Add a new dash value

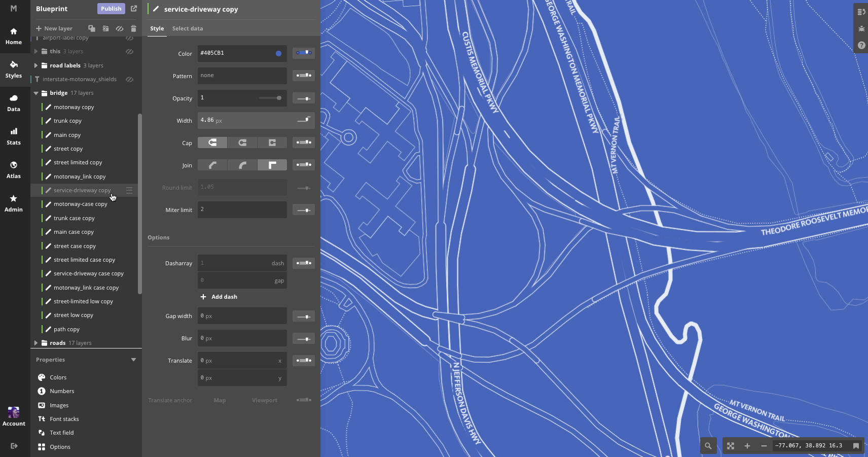click(219, 297)
